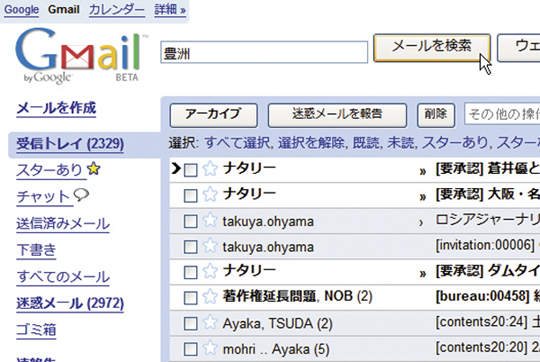540x362 pixels.
Task: Star the ナタリー message about ダムタイ
Action: pyautogui.click(x=210, y=271)
